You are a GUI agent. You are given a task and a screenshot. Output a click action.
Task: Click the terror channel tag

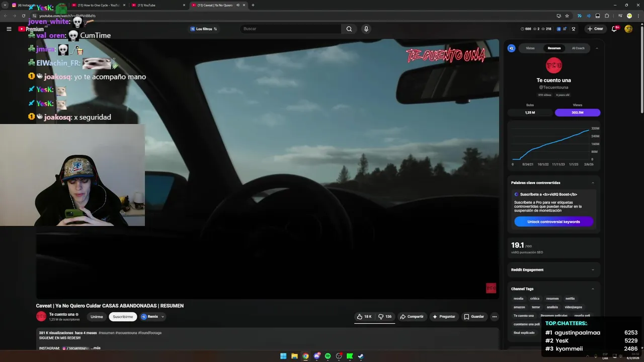(x=536, y=307)
